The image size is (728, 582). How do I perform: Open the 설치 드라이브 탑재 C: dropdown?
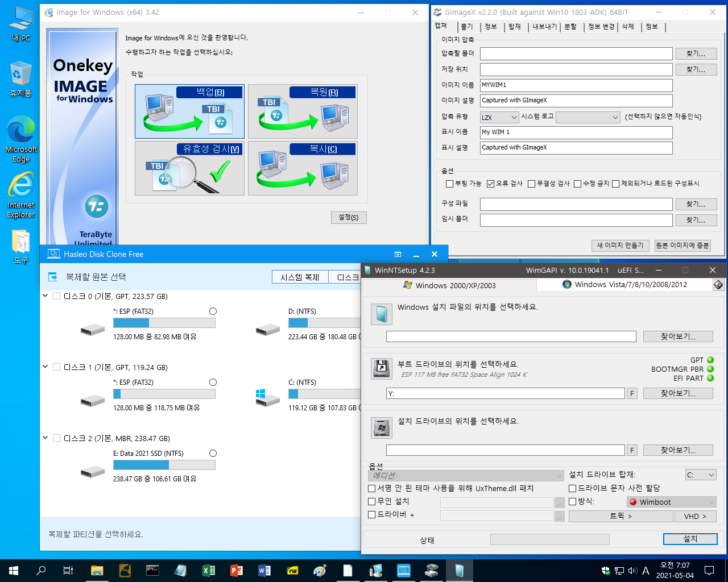701,475
